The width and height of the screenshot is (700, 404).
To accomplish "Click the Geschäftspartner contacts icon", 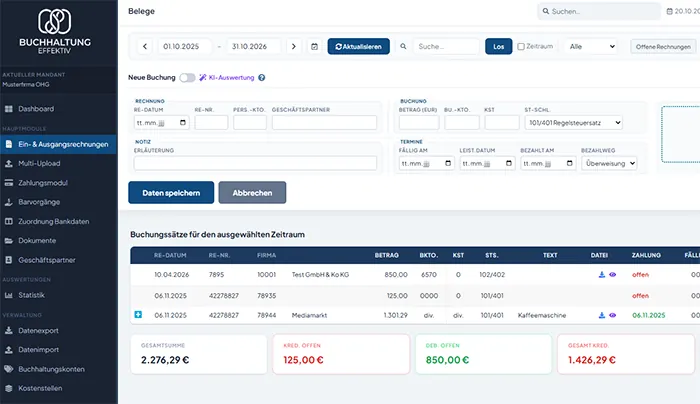I will point(8,260).
